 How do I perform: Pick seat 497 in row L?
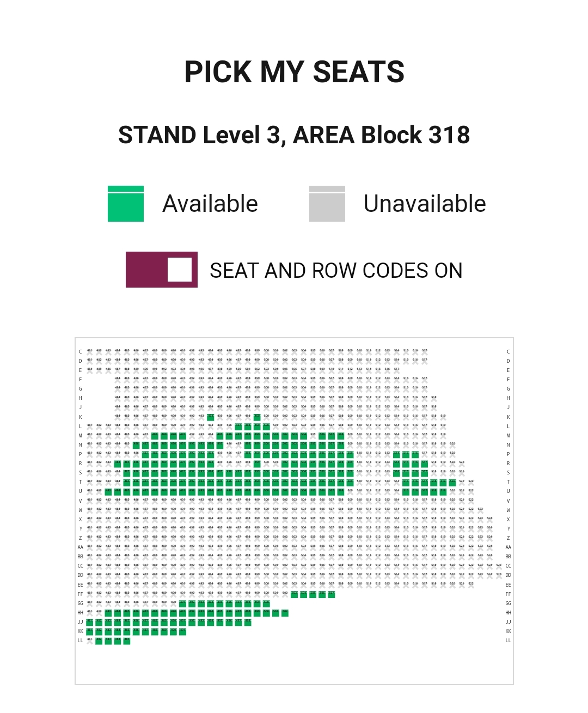(x=238, y=426)
